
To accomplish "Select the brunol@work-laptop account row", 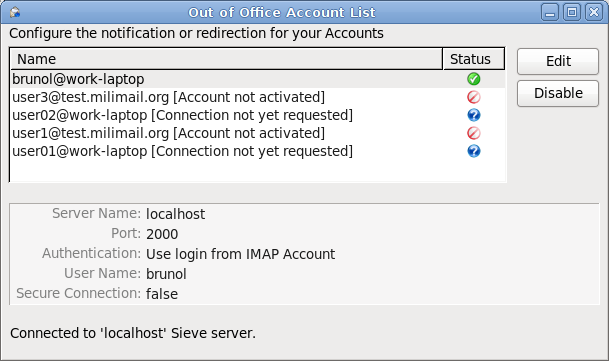I will point(258,79).
